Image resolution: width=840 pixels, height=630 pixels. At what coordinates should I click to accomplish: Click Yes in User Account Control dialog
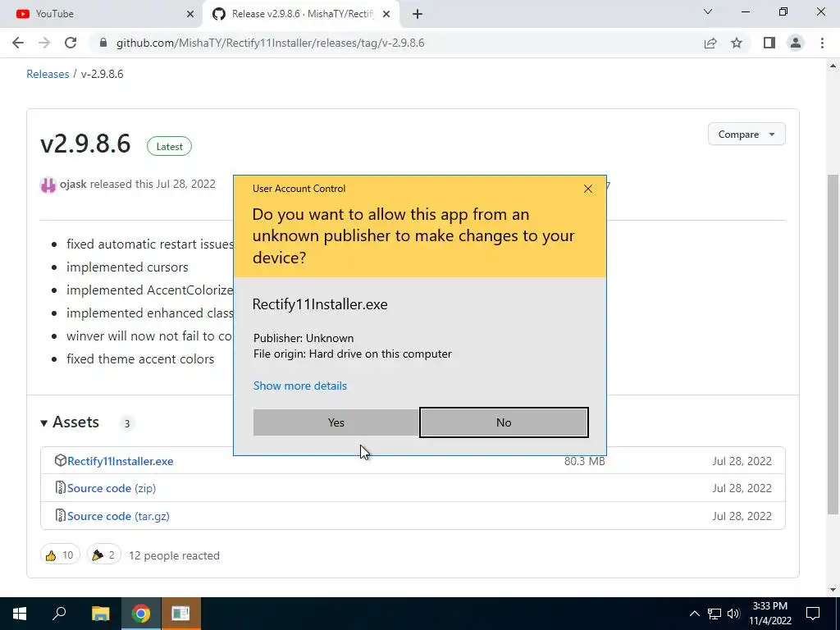pos(336,422)
